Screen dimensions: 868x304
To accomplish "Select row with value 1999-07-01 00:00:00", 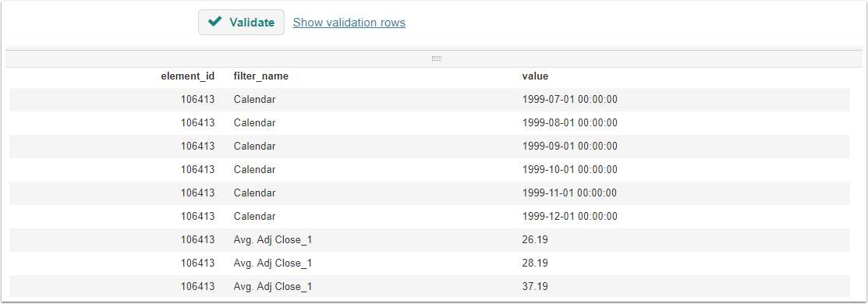I will click(430, 100).
